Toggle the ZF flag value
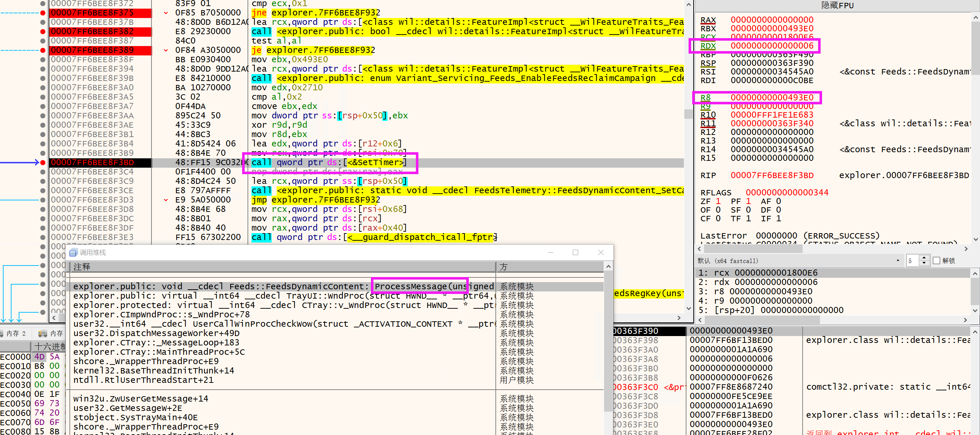Screen dimensions: 980x435 click(x=718, y=201)
